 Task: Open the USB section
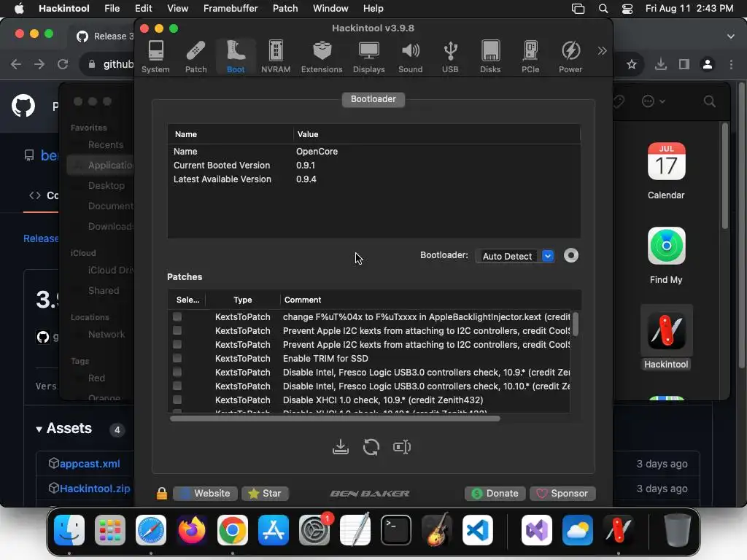point(450,57)
